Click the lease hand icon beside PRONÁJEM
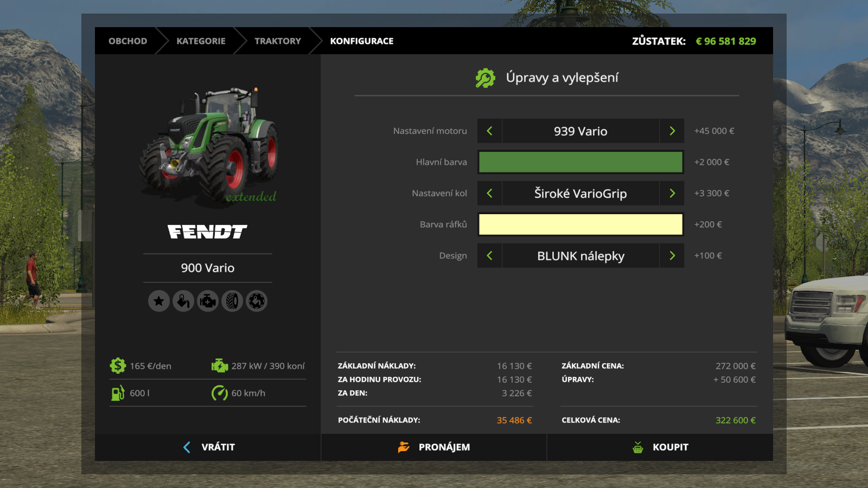The image size is (868, 488). [404, 447]
